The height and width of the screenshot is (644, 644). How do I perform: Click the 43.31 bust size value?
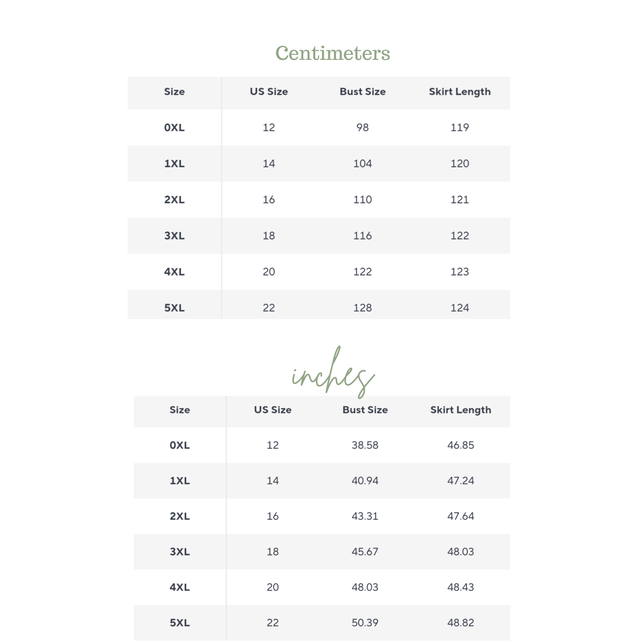(x=365, y=516)
